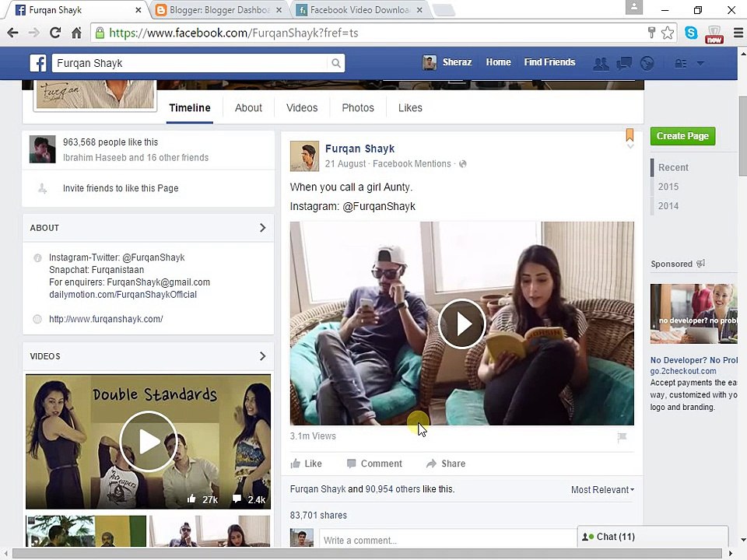The height and width of the screenshot is (560, 747).
Task: Click Comment on the post
Action: click(x=374, y=464)
